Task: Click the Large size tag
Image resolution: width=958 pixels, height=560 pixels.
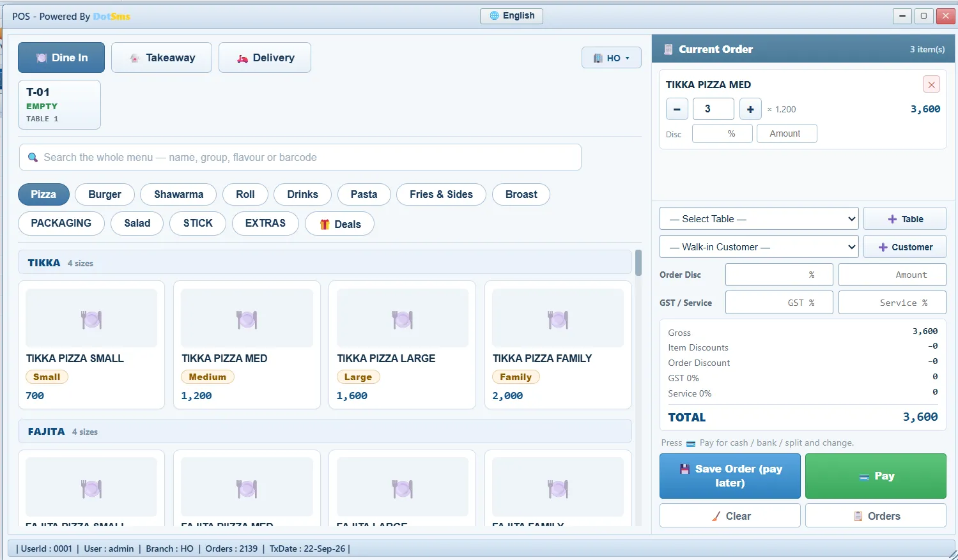Action: 358,377
